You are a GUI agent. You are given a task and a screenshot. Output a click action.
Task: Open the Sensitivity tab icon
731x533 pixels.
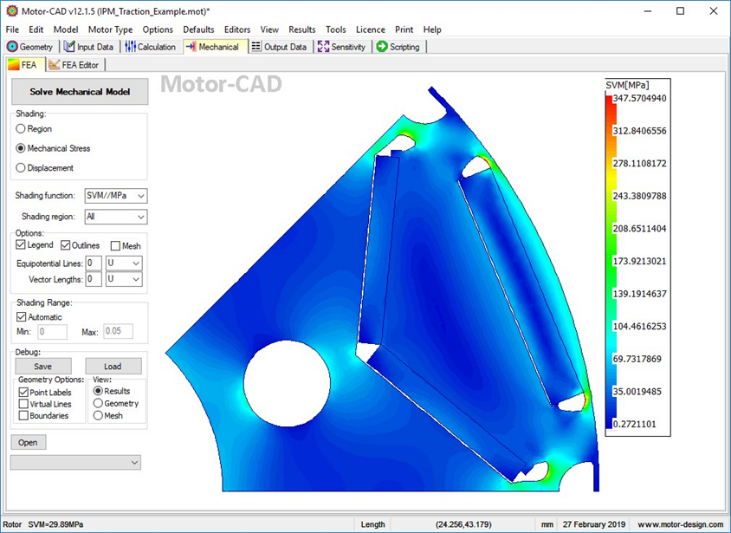tap(323, 47)
